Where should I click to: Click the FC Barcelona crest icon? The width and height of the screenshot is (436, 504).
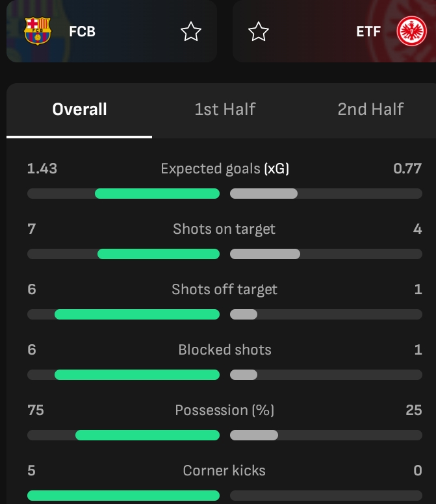[x=37, y=31]
